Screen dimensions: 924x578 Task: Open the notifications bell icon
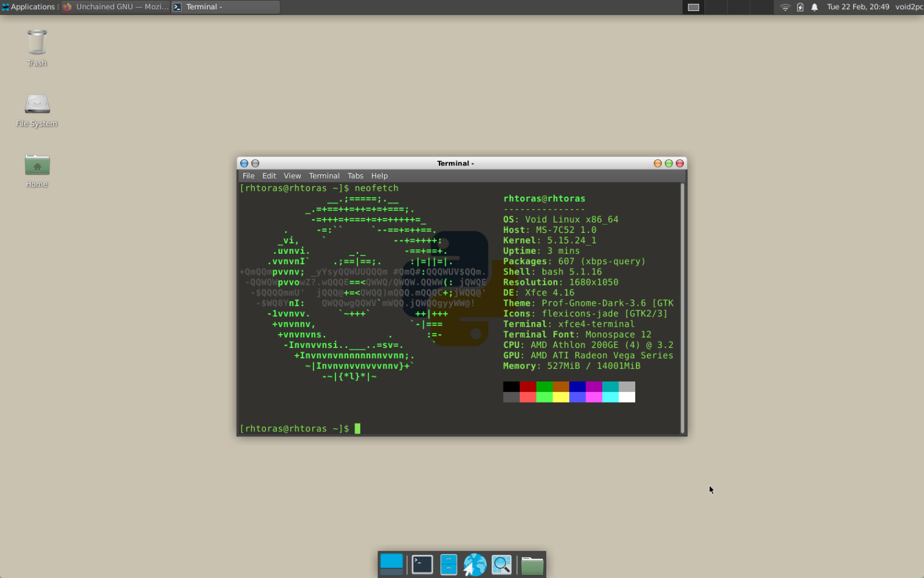coord(814,7)
